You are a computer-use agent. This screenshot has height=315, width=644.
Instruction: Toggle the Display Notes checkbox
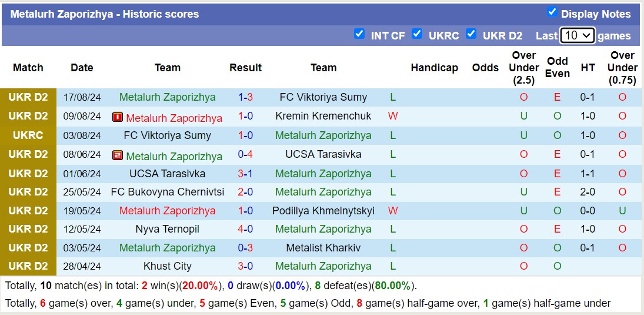point(552,12)
